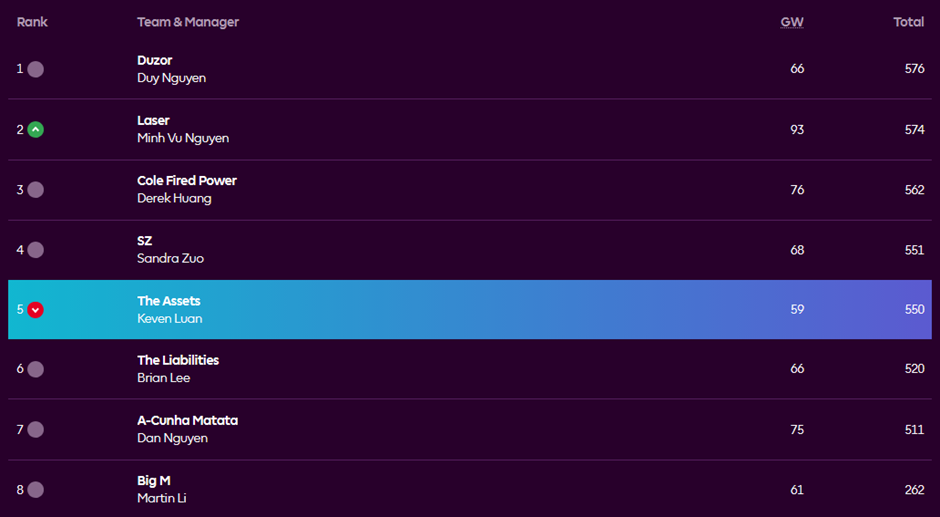Select the highlighted The Assets row
940x517 pixels.
coord(470,310)
